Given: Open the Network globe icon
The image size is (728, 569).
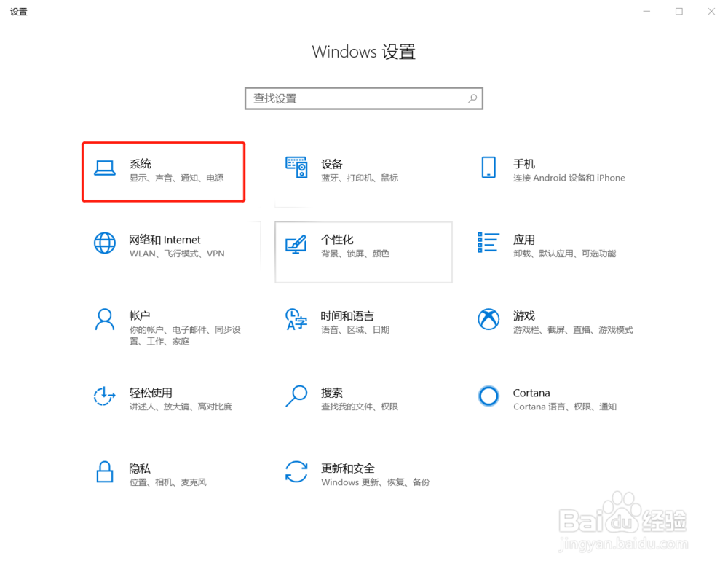Looking at the screenshot, I should pos(105,243).
